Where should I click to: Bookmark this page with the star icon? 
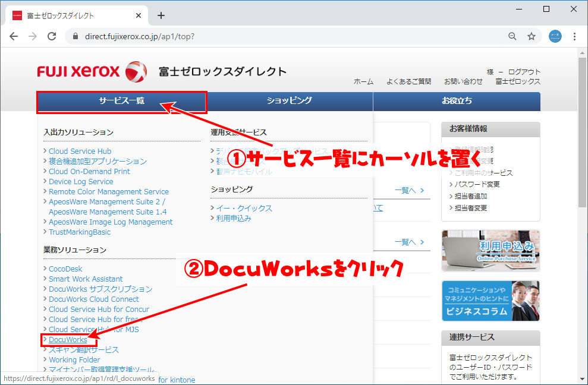pos(532,36)
